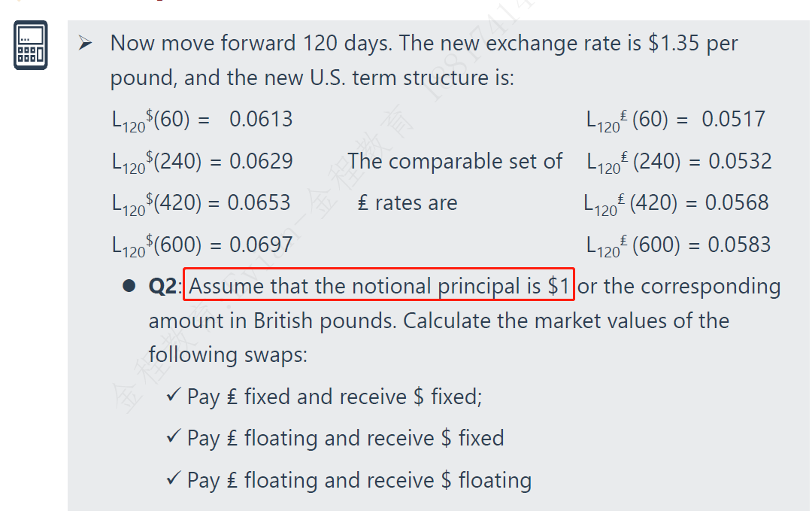
Task: Click the round bullet before Q2
Action: pos(129,287)
